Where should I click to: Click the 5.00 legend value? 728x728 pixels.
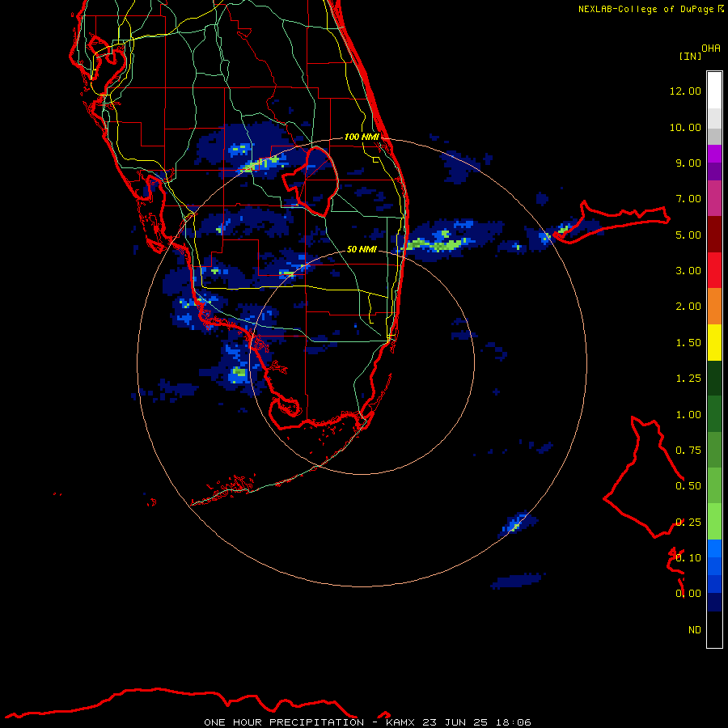click(x=688, y=235)
